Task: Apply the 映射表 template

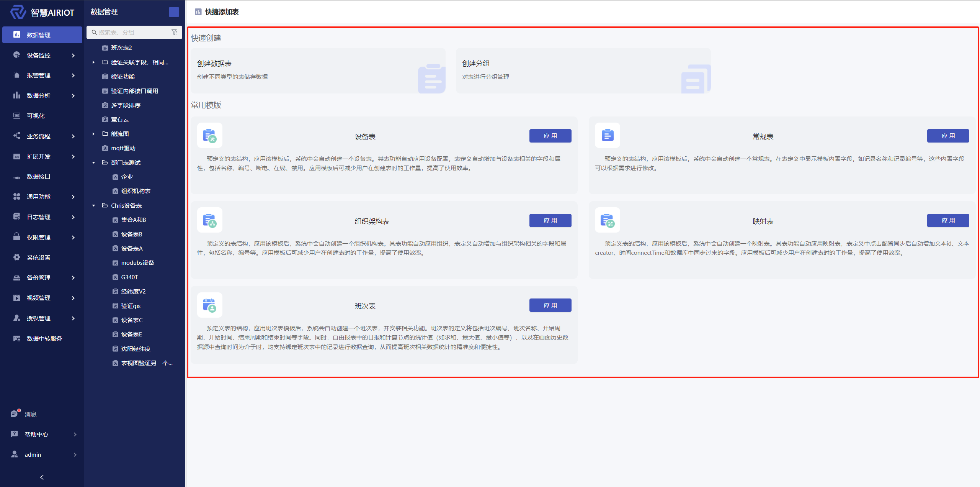Action: click(948, 221)
